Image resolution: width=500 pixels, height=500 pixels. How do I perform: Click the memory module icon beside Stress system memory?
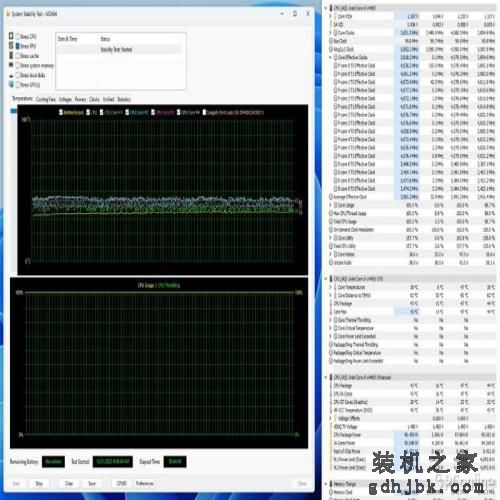[11, 65]
